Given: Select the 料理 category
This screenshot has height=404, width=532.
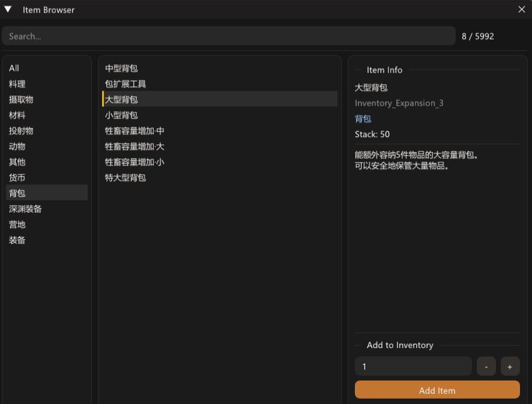Looking at the screenshot, I should pyautogui.click(x=17, y=84).
